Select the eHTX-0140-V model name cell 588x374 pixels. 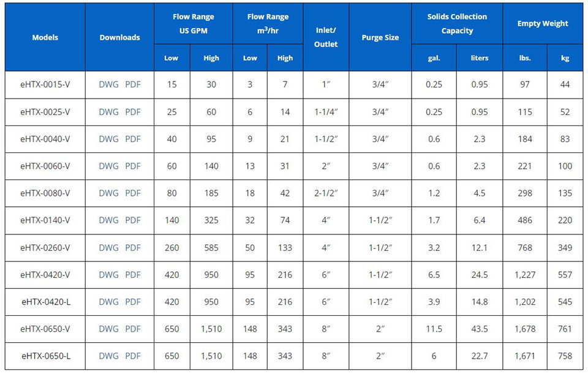45,220
